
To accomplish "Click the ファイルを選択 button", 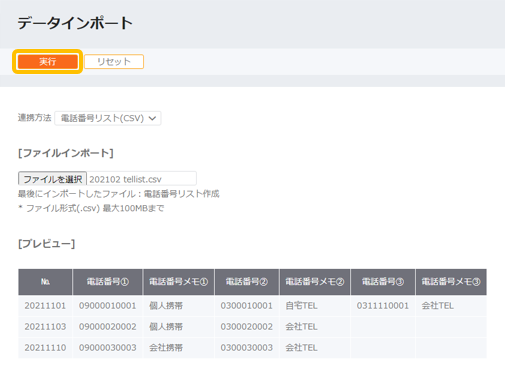I will (52, 179).
